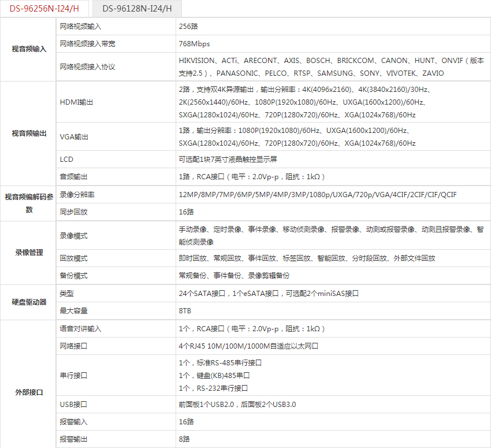Click the 网络视频接入协议 row label
Screen dimensions: 491x448
coord(87,66)
